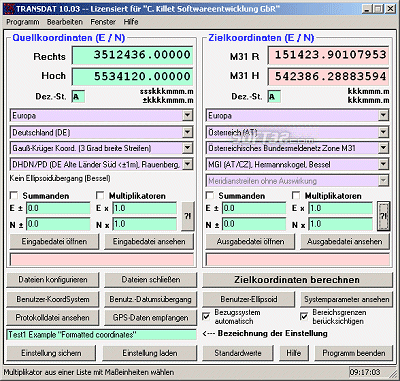This screenshot has height=381, width=400.
Task: Click the M31 R target coordinate field
Action: [x=328, y=56]
